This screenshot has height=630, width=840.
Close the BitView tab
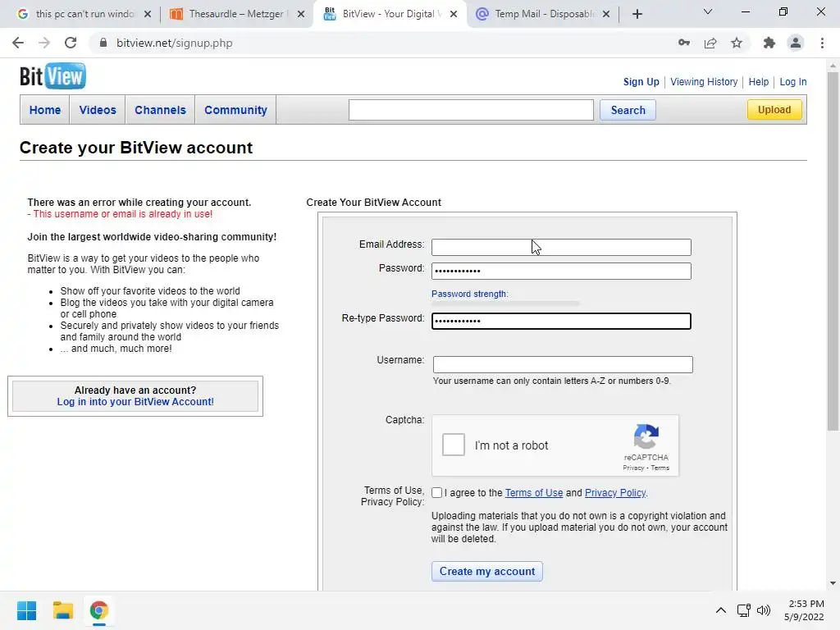[454, 14]
